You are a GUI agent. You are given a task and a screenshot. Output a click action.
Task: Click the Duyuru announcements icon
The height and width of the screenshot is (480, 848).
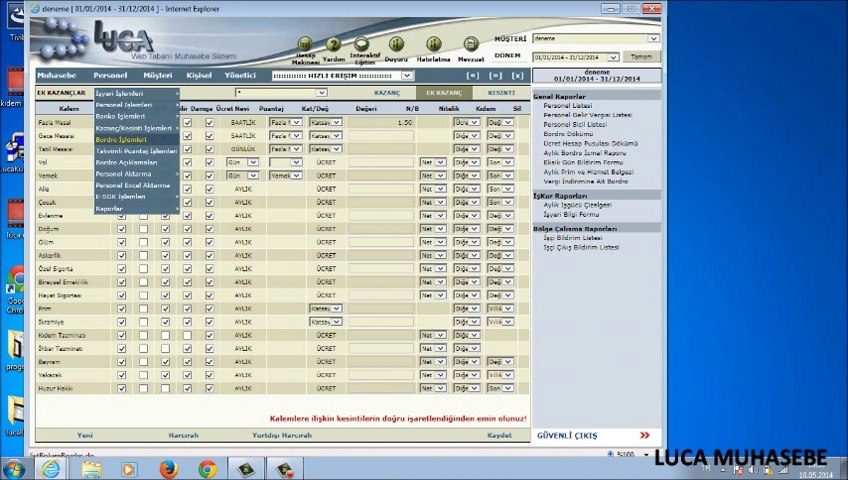[x=396, y=45]
